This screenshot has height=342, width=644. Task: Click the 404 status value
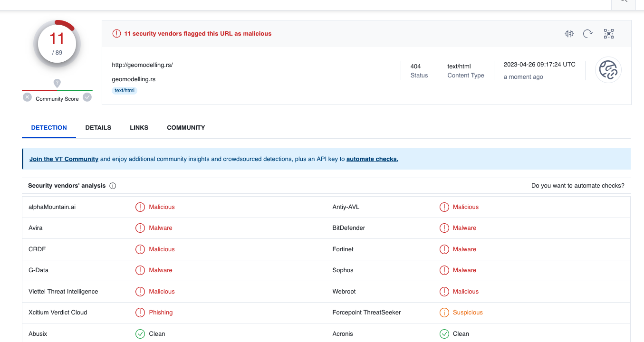(x=416, y=66)
